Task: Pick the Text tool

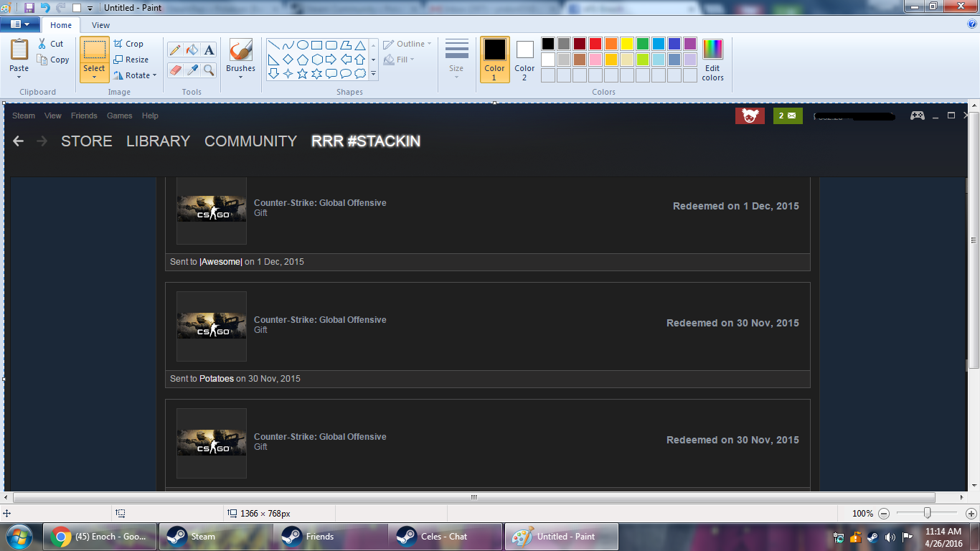Action: click(209, 50)
